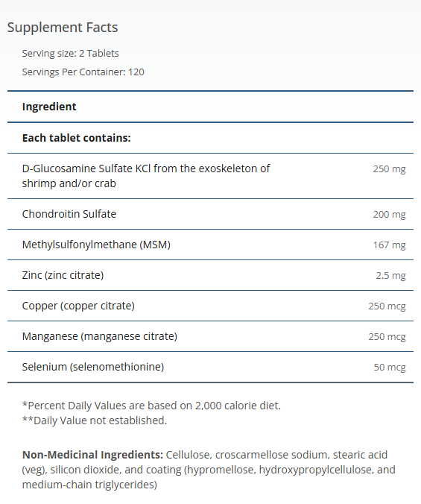
Task: Click the Ingredient column header
Action: pyautogui.click(x=49, y=107)
